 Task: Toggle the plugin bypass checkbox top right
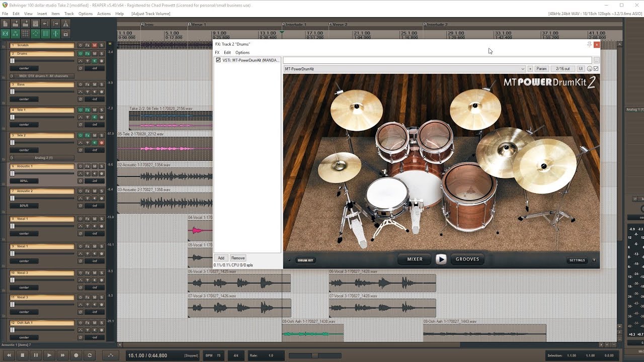596,68
